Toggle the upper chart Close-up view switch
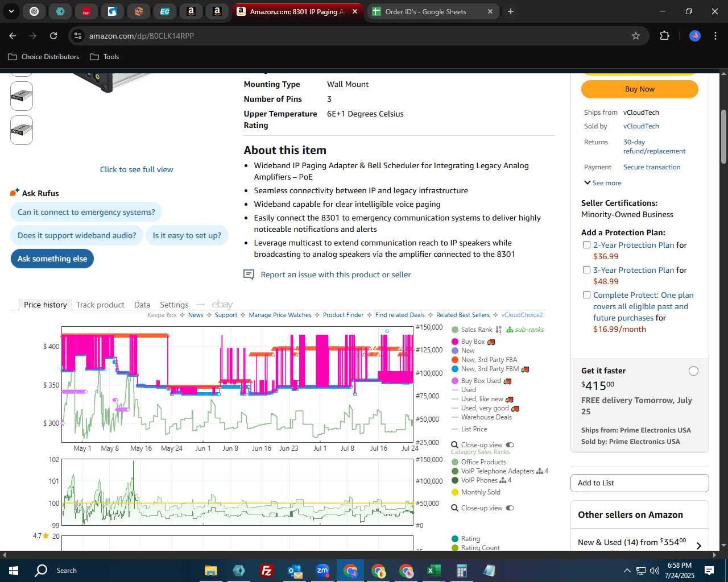The image size is (728, 582). pyautogui.click(x=510, y=445)
